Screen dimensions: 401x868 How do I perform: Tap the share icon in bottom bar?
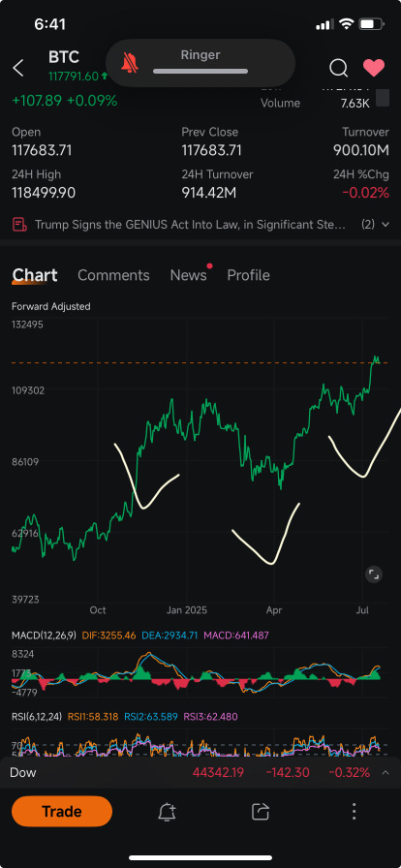pyautogui.click(x=260, y=812)
